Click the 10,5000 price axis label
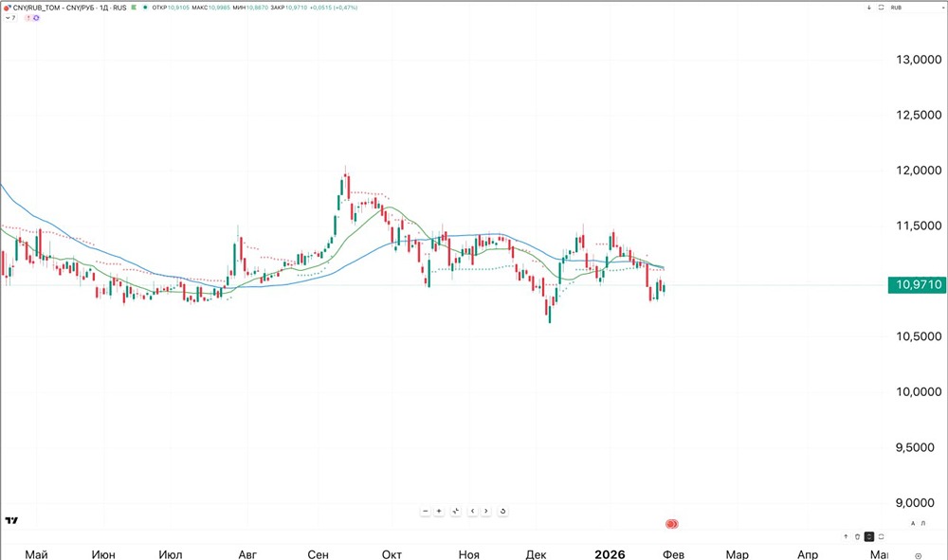Screen dimensions: 948x560 pos(919,336)
